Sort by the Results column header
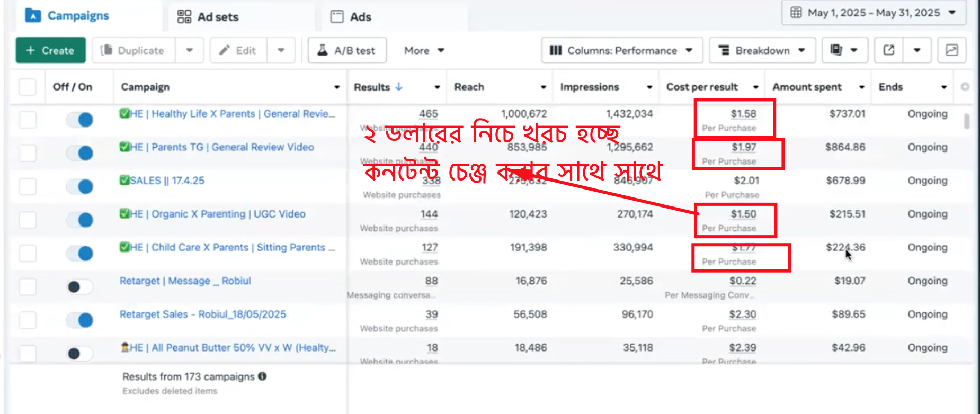This screenshot has width=980, height=414. click(x=372, y=87)
